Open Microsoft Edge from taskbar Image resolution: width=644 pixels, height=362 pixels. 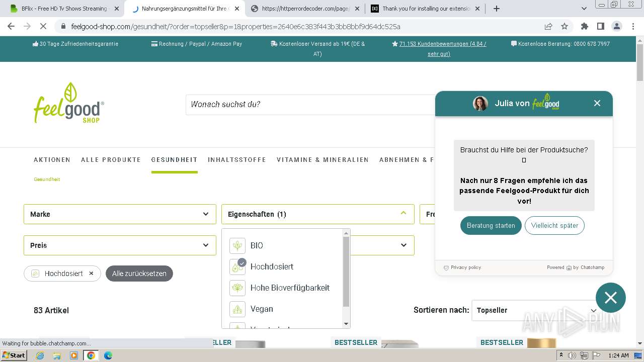coord(108,355)
